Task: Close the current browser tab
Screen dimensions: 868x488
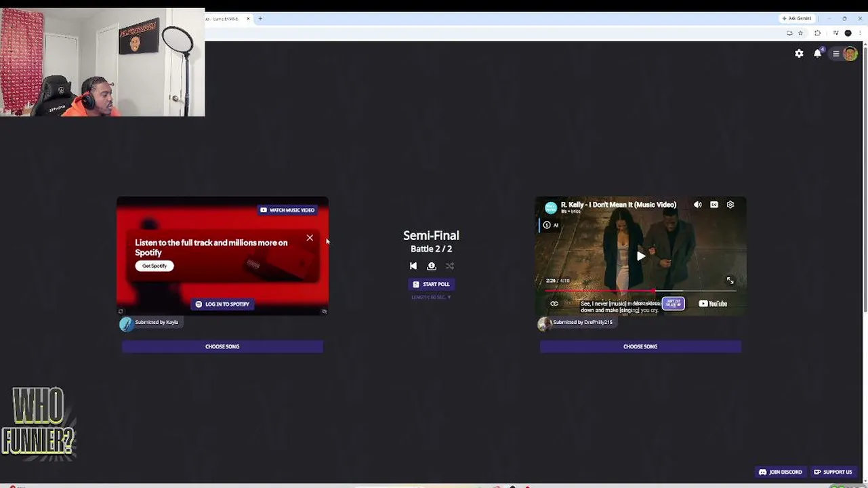Action: [248, 19]
